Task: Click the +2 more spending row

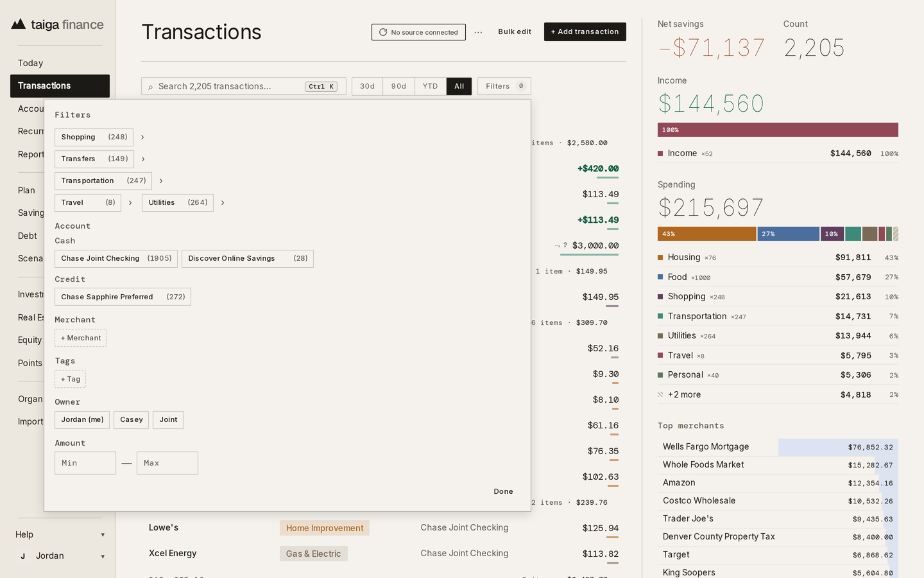Action: coord(778,395)
